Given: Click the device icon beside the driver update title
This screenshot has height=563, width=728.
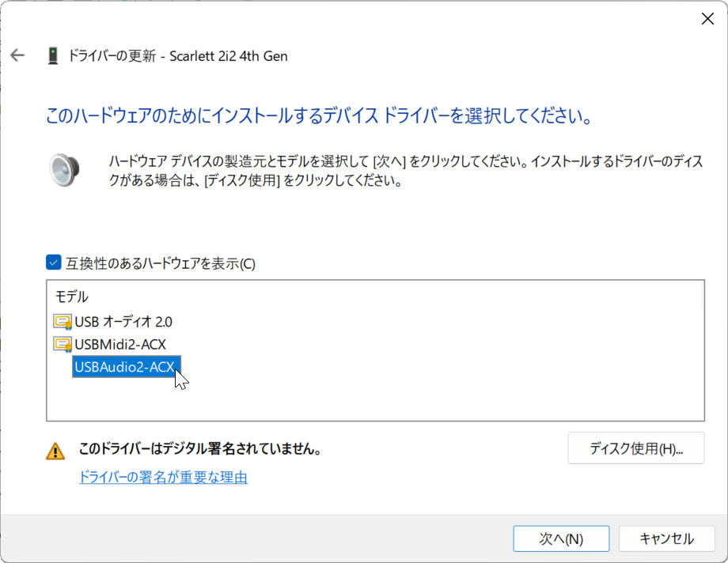Looking at the screenshot, I should (53, 55).
